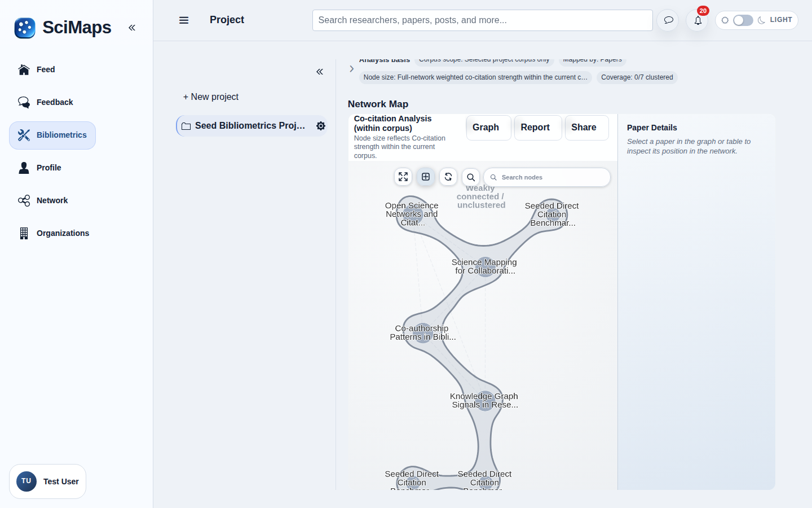Click the Network Map heading
Image resolution: width=812 pixels, height=508 pixels.
tap(378, 104)
